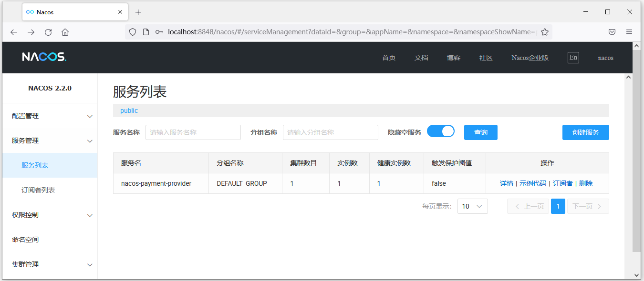
Task: Click 删除 for nacos-payment-provider
Action: (x=586, y=183)
